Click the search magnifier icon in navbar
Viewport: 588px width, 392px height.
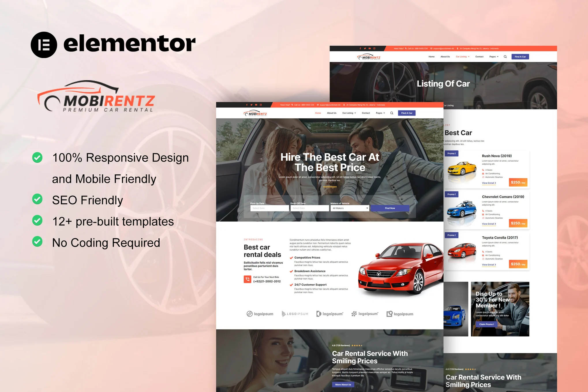pyautogui.click(x=392, y=113)
